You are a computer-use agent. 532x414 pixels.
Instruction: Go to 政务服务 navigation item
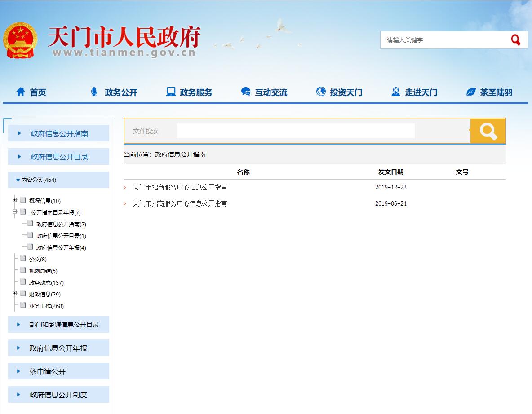[189, 92]
